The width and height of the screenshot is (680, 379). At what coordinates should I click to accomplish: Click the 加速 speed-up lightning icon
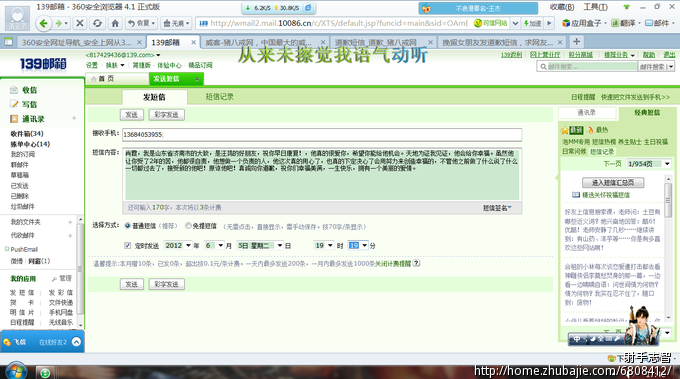[533, 23]
